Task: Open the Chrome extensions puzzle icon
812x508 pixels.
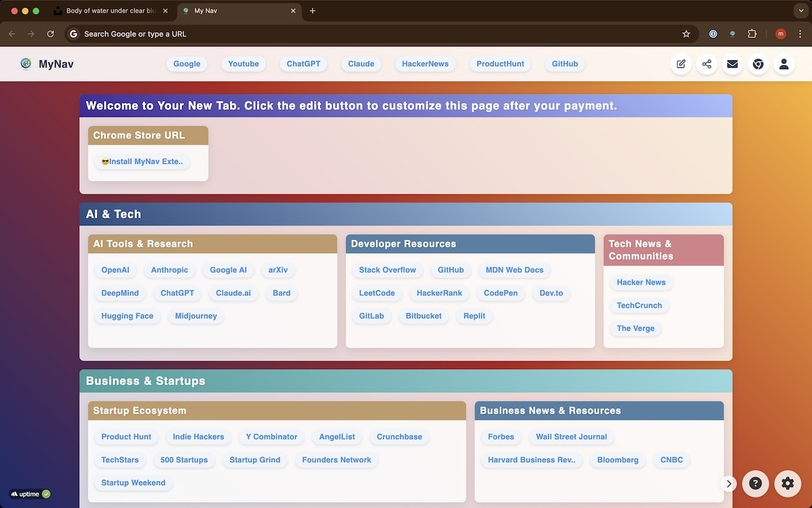Action: point(752,34)
